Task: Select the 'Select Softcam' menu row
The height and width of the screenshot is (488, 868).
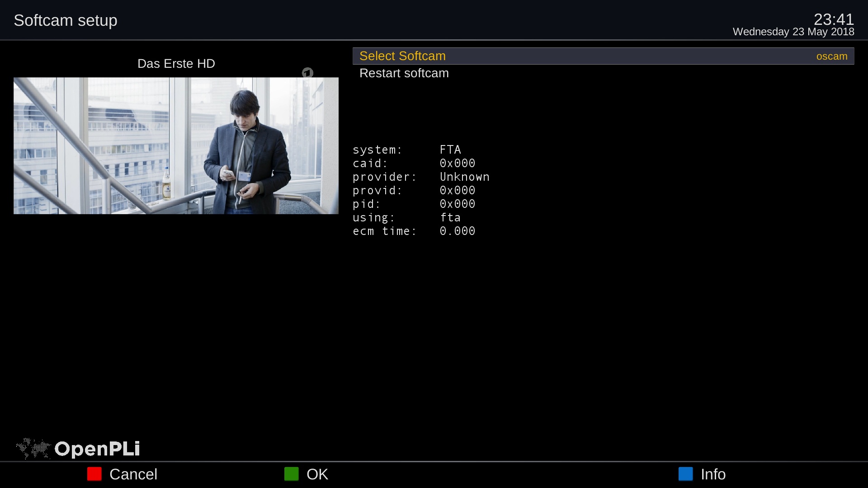Action: (x=603, y=56)
